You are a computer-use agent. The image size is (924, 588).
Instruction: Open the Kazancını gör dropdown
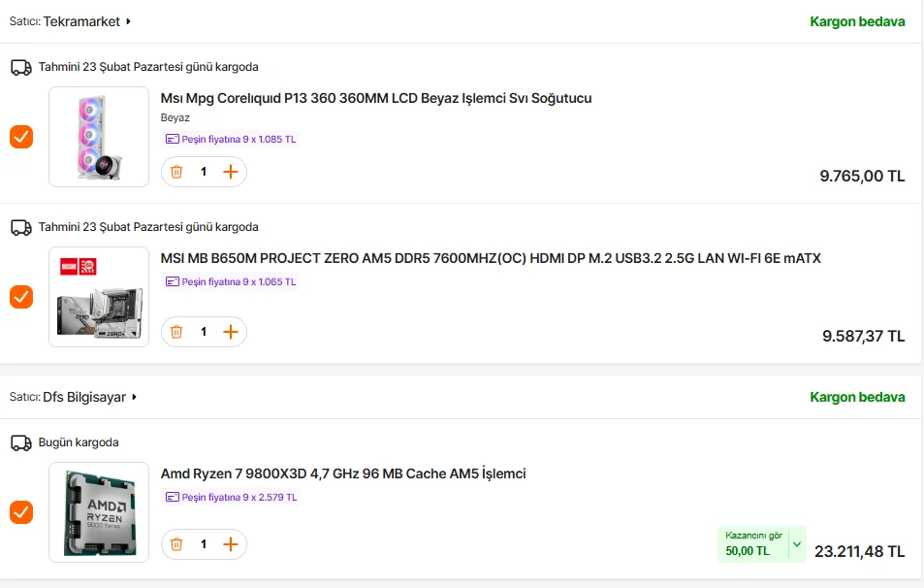pyautogui.click(x=797, y=544)
